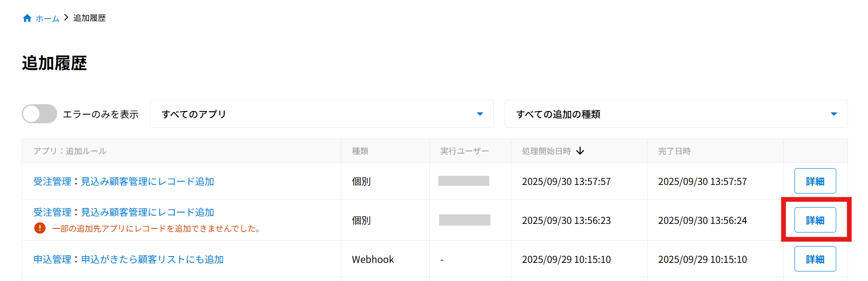868x281 pixels.
Task: Toggle the エラーのみを表示 switch
Action: pyautogui.click(x=39, y=114)
